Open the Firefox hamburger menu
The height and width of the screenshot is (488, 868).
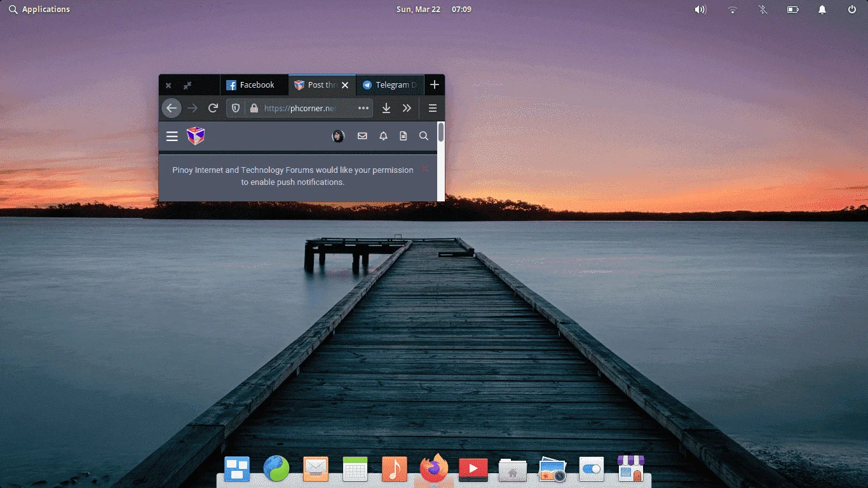(x=433, y=108)
